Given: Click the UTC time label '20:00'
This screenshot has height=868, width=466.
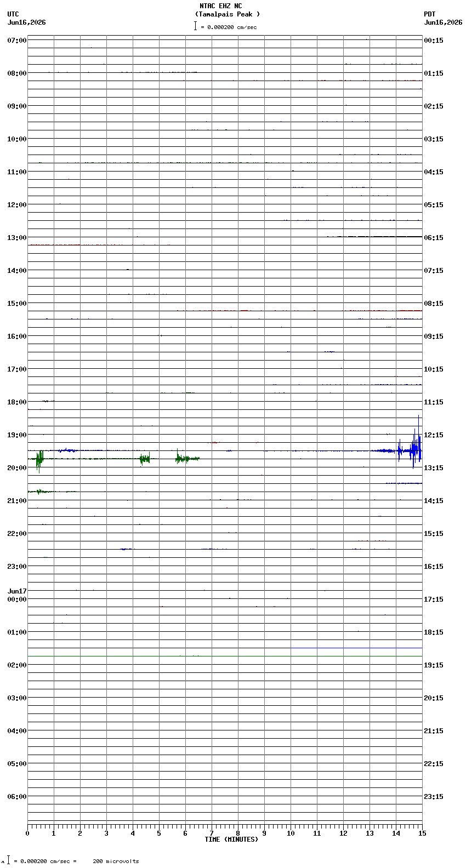Looking at the screenshot, I should (17, 468).
